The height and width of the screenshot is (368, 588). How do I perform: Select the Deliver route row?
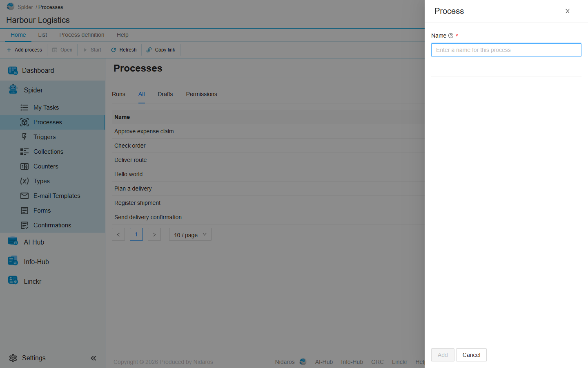[268, 160]
